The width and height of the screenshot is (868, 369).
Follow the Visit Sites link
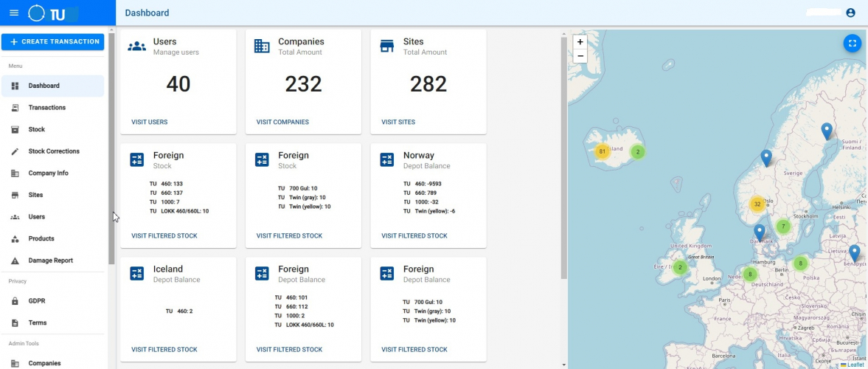(x=398, y=123)
